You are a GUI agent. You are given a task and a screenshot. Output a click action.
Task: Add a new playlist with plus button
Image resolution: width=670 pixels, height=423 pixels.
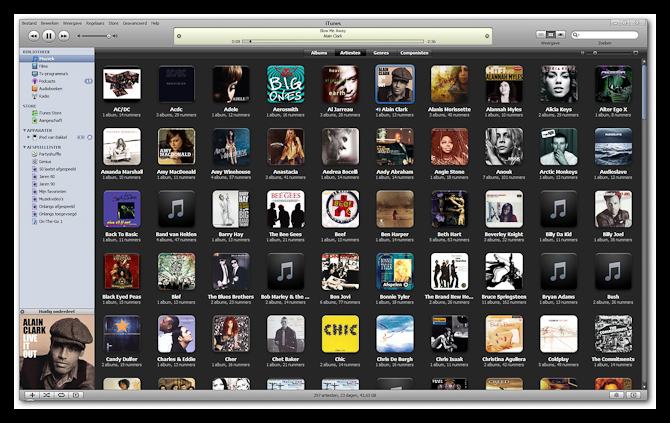pos(32,395)
